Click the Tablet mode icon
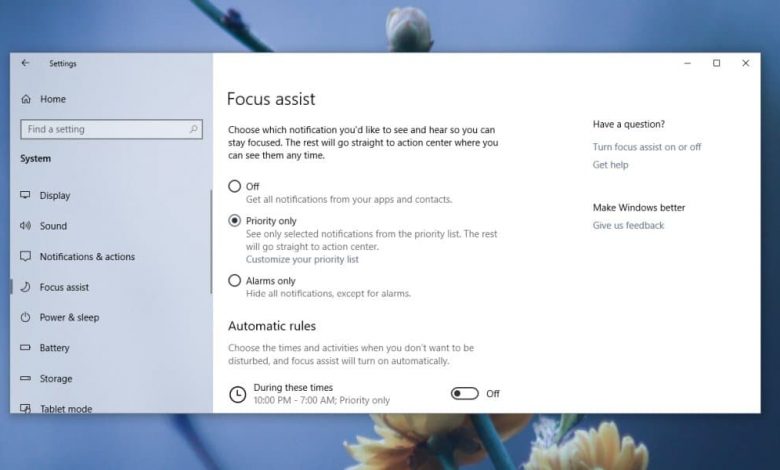This screenshot has height=470, width=780. click(x=25, y=408)
